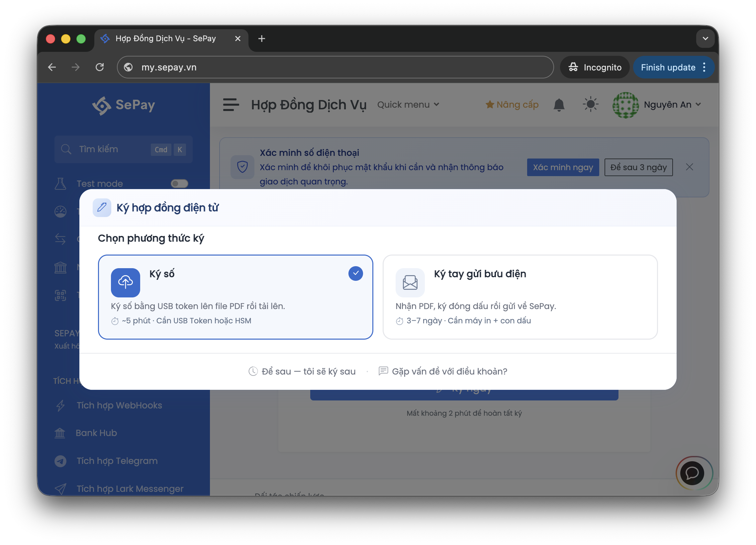Select Ký tay gửi bưu điện option

pyautogui.click(x=520, y=297)
